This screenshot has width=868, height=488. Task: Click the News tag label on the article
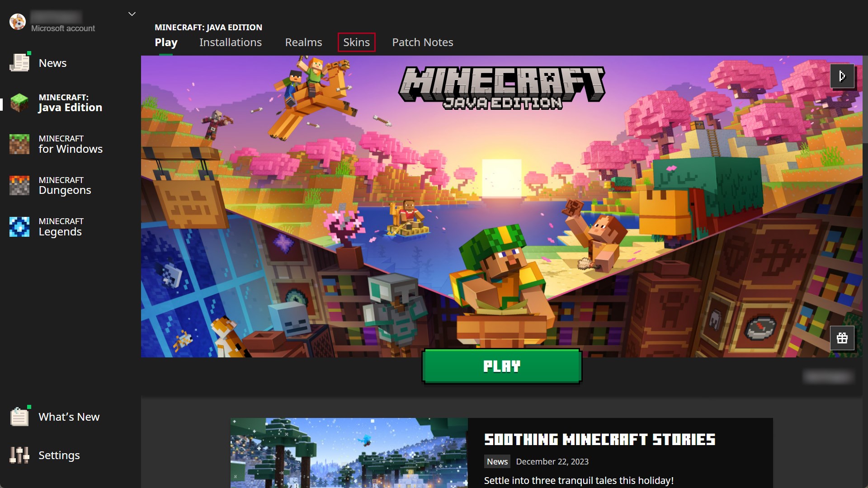pos(497,461)
